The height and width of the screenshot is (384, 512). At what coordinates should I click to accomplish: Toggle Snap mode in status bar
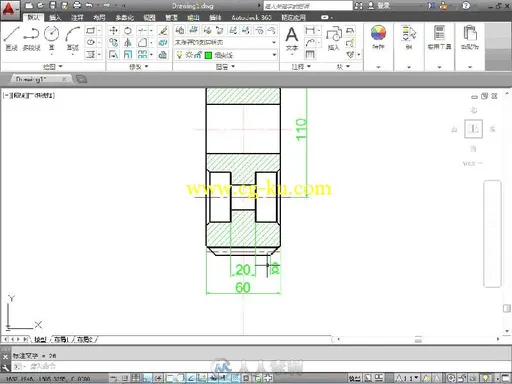pos(125,378)
